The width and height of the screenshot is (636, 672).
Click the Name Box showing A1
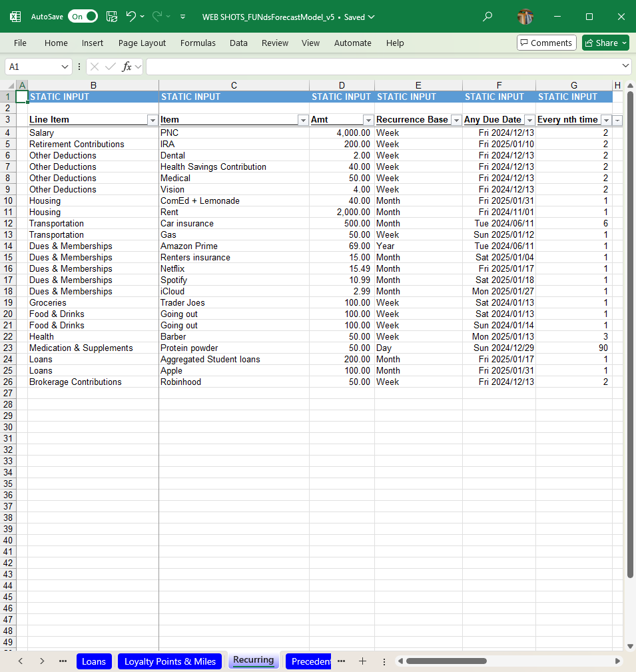[x=32, y=67]
